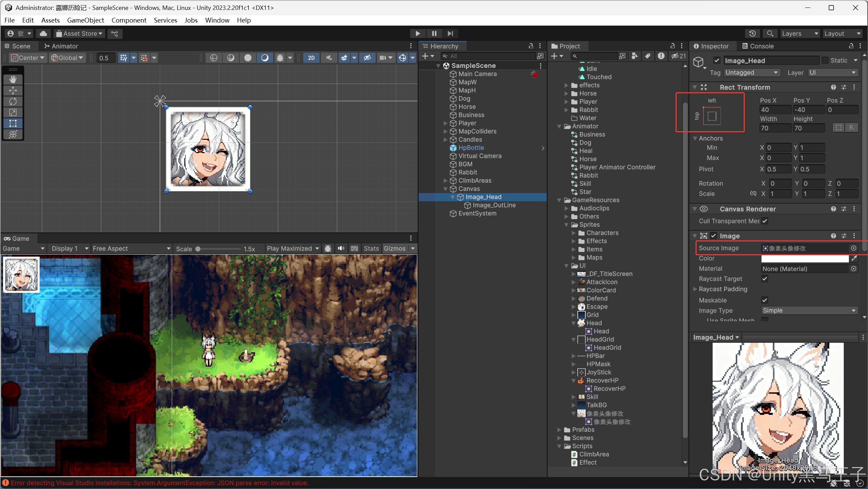This screenshot has width=868, height=489.
Task: Click the Play button
Action: click(417, 33)
